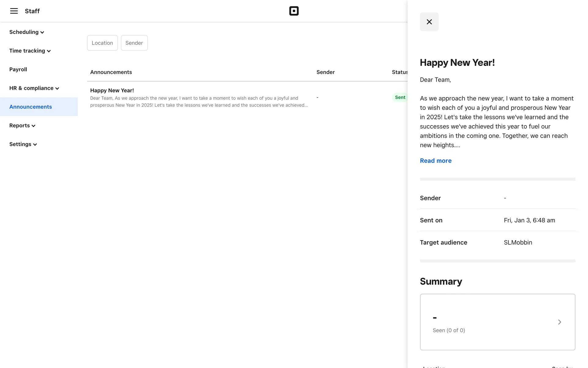Select Announcements in the sidebar
The image size is (588, 368).
[x=31, y=107]
